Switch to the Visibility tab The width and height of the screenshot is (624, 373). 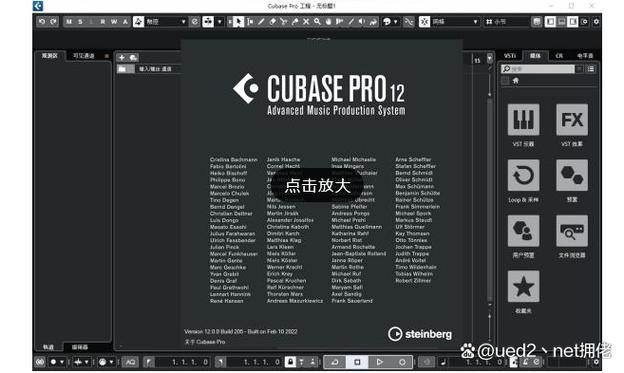(x=84, y=56)
